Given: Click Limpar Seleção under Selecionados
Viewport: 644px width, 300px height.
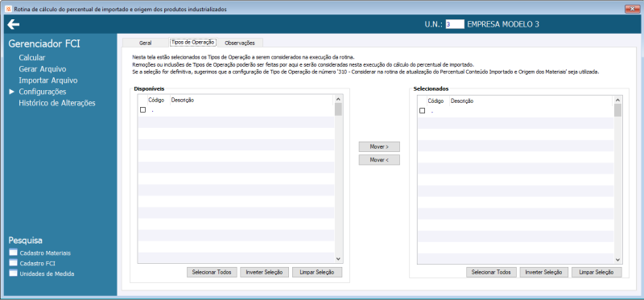Looking at the screenshot, I should (597, 272).
